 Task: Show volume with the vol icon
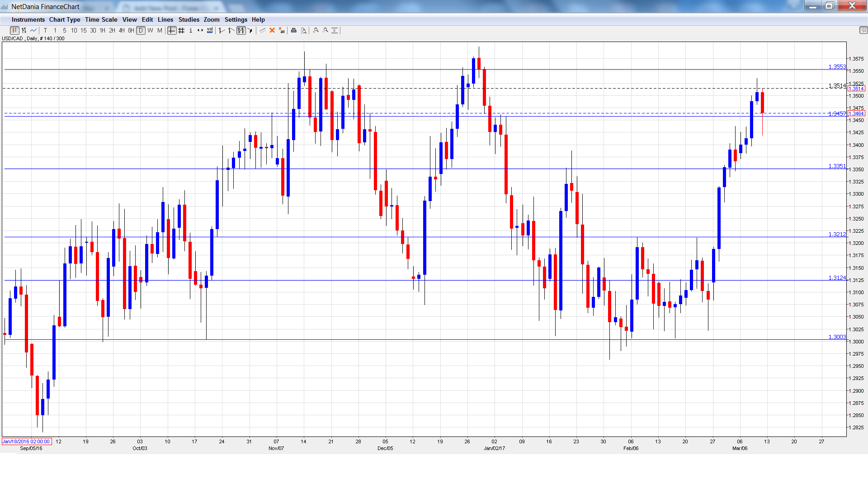coord(210,31)
